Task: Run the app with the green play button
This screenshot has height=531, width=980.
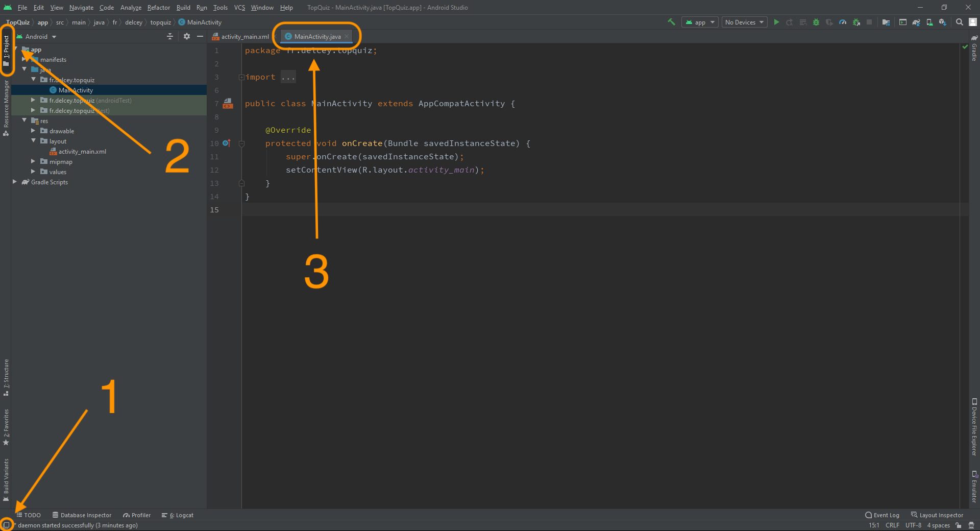Action: click(776, 22)
